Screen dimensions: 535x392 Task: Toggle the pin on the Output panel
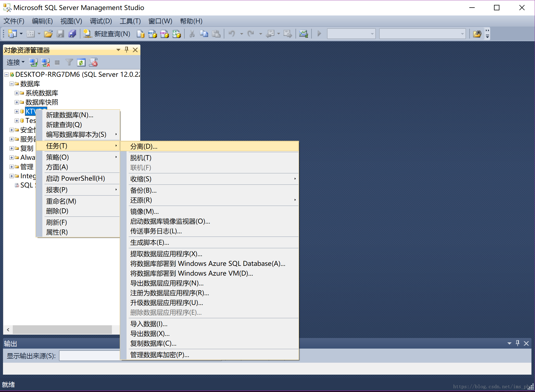(517, 343)
